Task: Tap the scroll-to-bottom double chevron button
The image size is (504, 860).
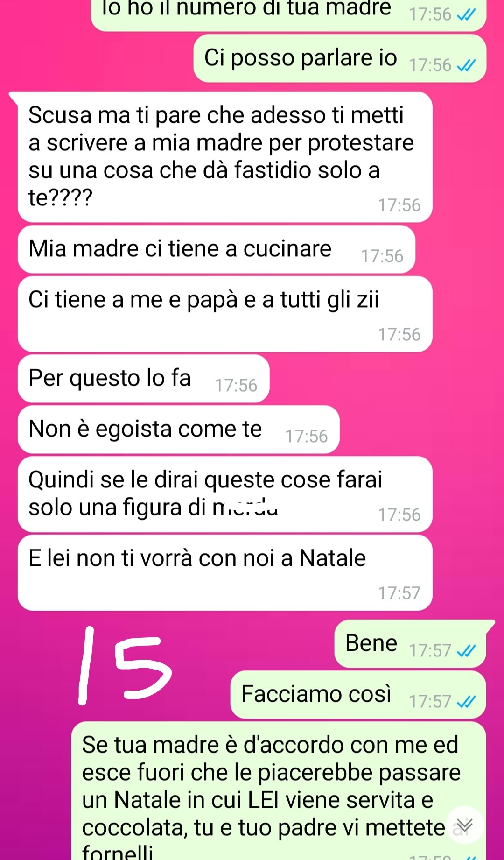Action: tap(464, 825)
